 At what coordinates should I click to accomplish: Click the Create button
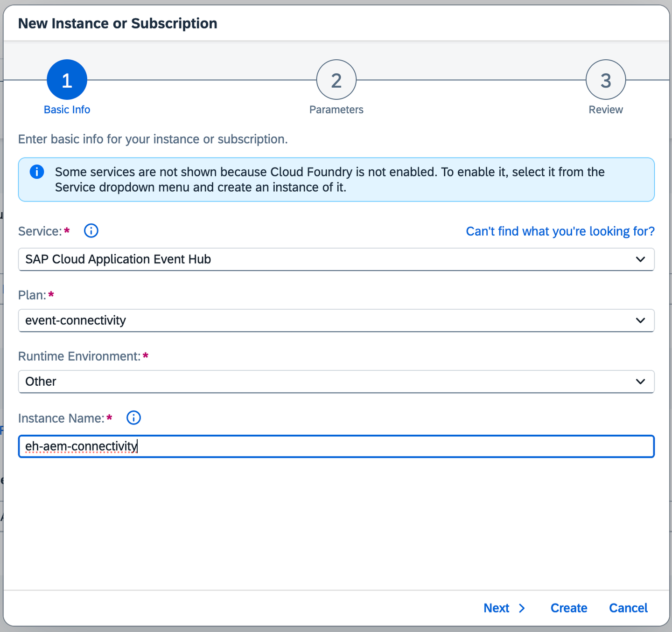569,608
